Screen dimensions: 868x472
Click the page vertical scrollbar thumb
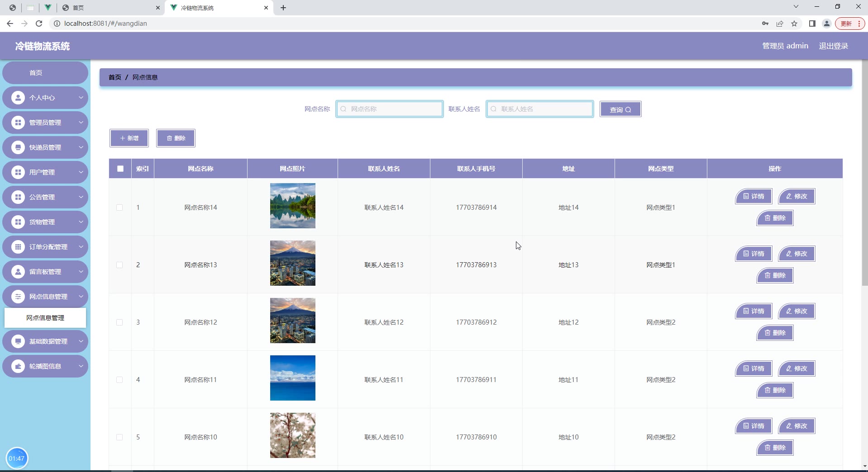864,172
